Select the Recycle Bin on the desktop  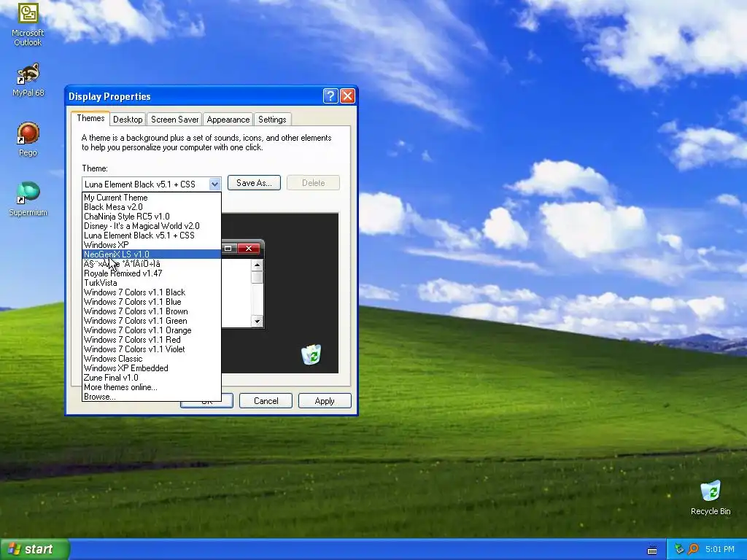pyautogui.click(x=711, y=498)
